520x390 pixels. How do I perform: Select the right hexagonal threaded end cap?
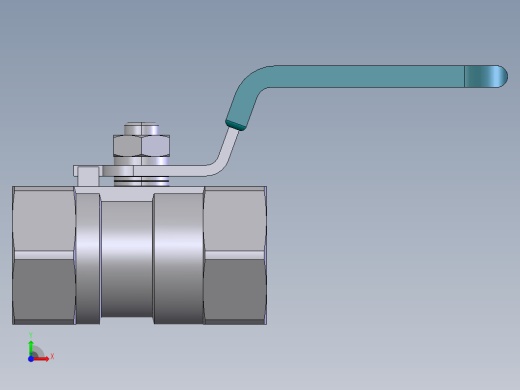coord(235,255)
